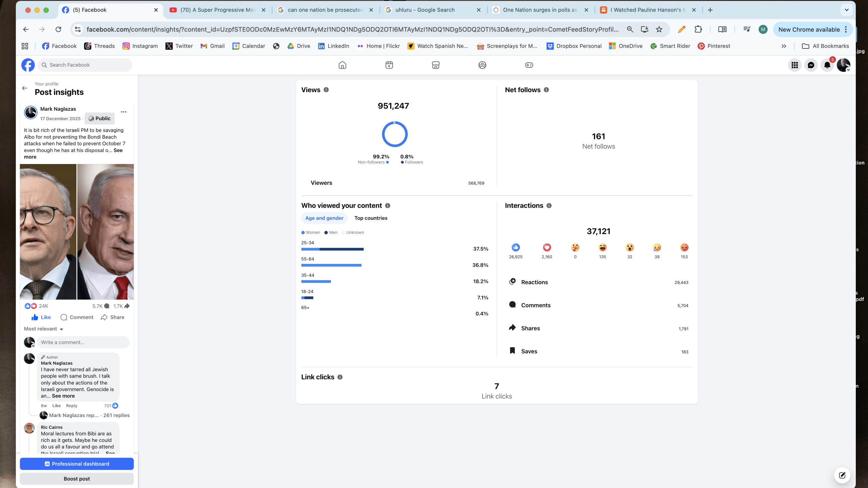The height and width of the screenshot is (488, 868).
Task: Open the three-dot post options menu
Action: 123,112
